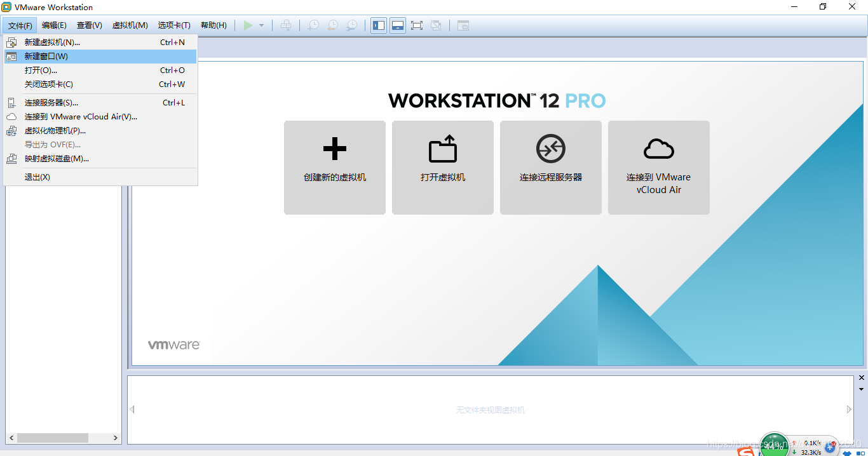Image resolution: width=868 pixels, height=456 pixels.
Task: Click the blue shirt skin tray icon
Action: point(847,453)
